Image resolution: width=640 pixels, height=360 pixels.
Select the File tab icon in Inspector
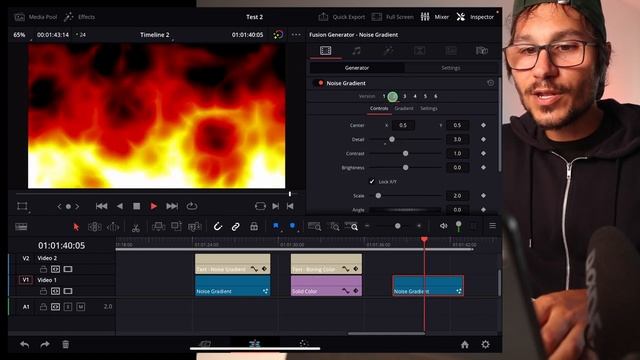(x=482, y=51)
